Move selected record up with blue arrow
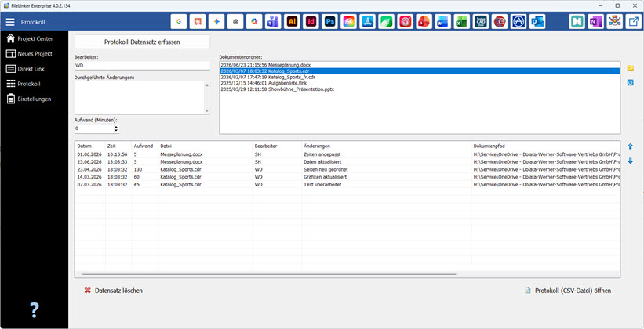 pos(631,146)
